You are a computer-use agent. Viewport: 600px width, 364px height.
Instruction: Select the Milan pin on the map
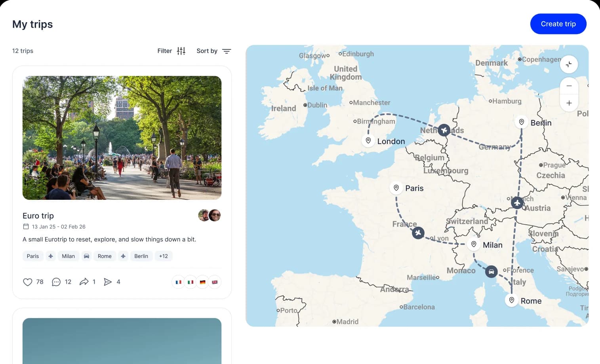tap(474, 244)
